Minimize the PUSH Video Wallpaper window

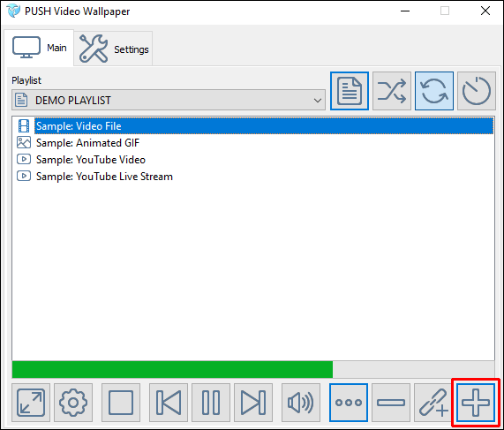click(x=405, y=11)
